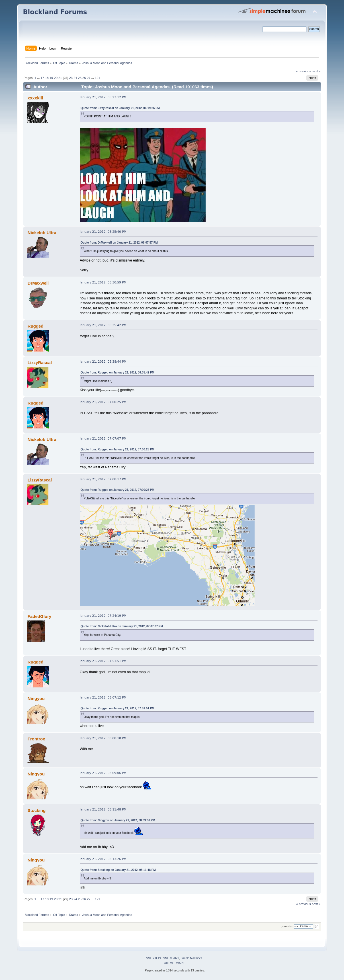Click FadedGlory's avatar picture
This screenshot has height=980, width=344.
point(36,631)
